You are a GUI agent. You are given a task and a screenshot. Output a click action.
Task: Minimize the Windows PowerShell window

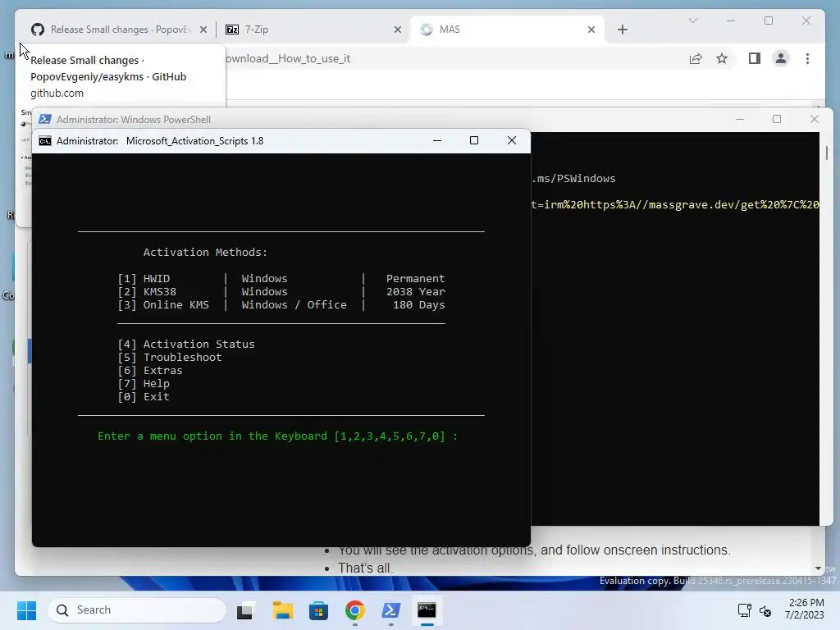coord(740,119)
